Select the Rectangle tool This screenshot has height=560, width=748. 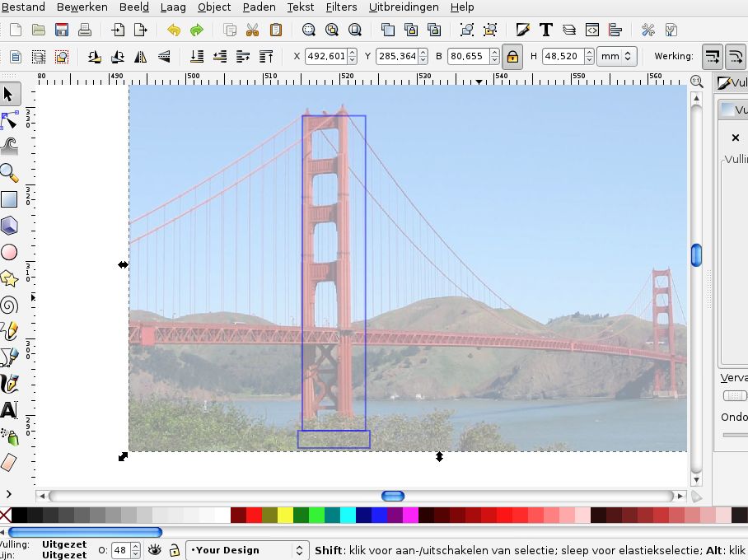coord(9,199)
